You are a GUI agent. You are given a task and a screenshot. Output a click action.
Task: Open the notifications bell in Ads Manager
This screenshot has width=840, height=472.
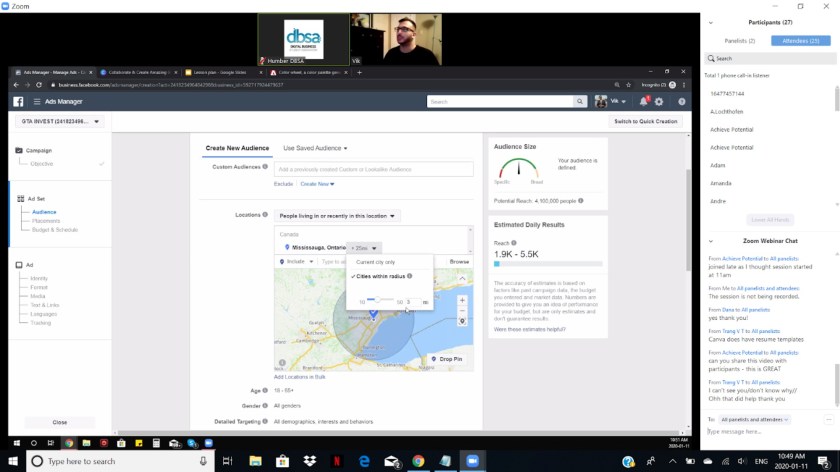pyautogui.click(x=645, y=101)
